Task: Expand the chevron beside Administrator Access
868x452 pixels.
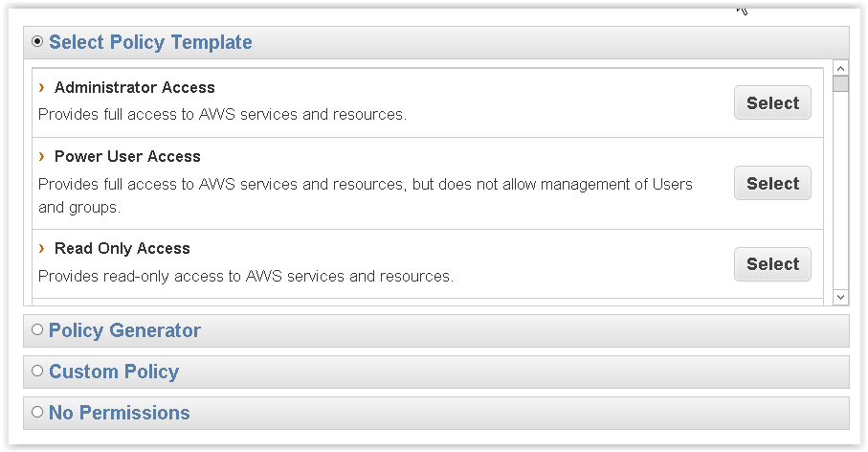Action: 42,87
